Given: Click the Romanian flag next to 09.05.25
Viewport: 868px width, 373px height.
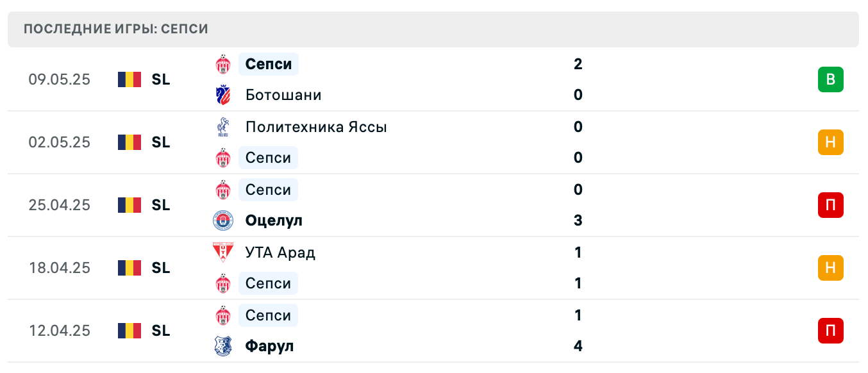Looking at the screenshot, I should click(129, 79).
